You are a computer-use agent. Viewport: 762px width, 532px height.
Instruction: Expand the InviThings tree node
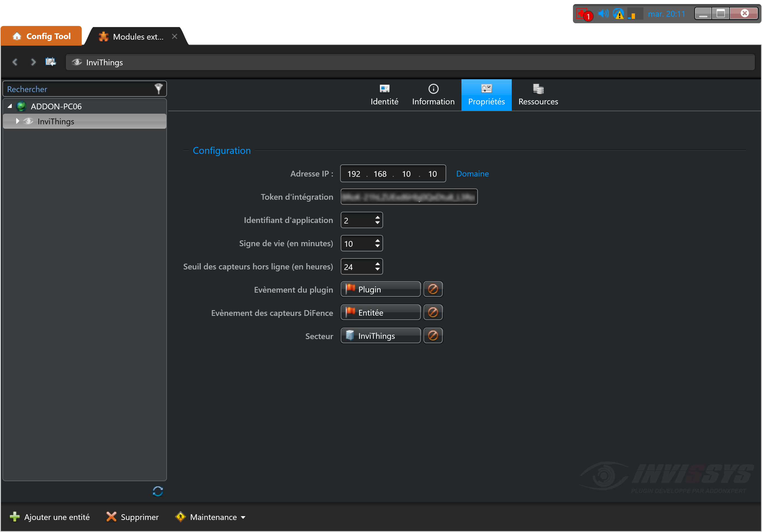pos(17,121)
